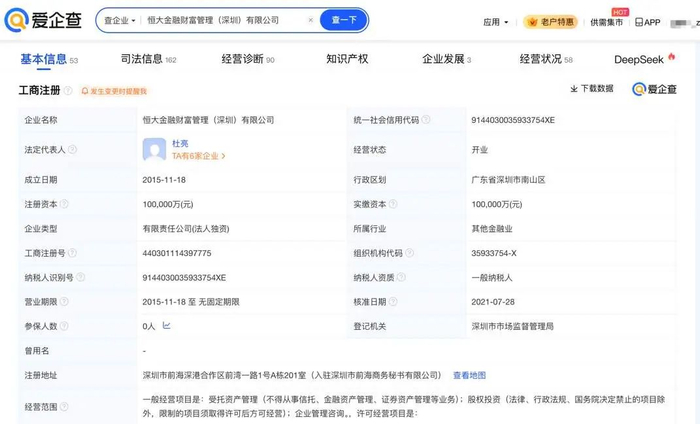This screenshot has height=424, width=700.
Task: Switch to the 知识产权 tab
Action: 347,59
